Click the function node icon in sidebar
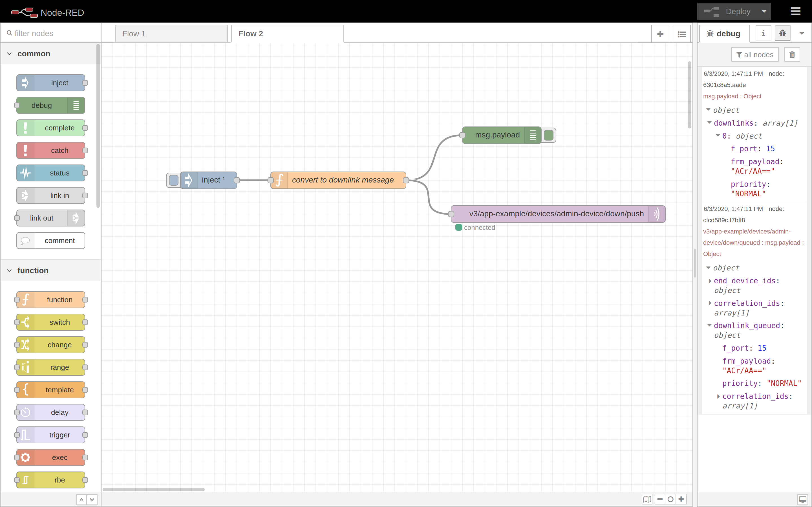The height and width of the screenshot is (507, 812). click(x=26, y=300)
